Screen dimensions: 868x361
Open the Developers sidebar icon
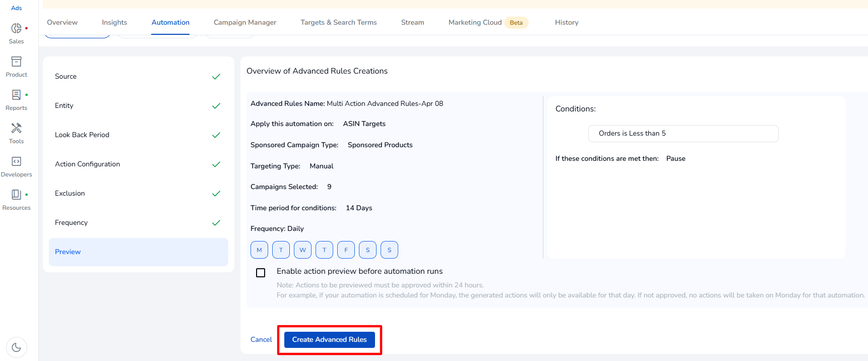pyautogui.click(x=16, y=162)
